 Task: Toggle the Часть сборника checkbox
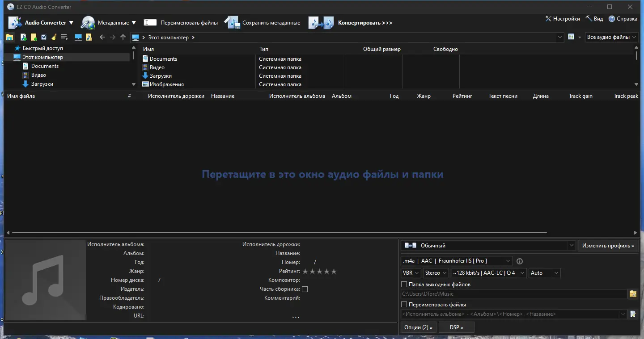305,289
